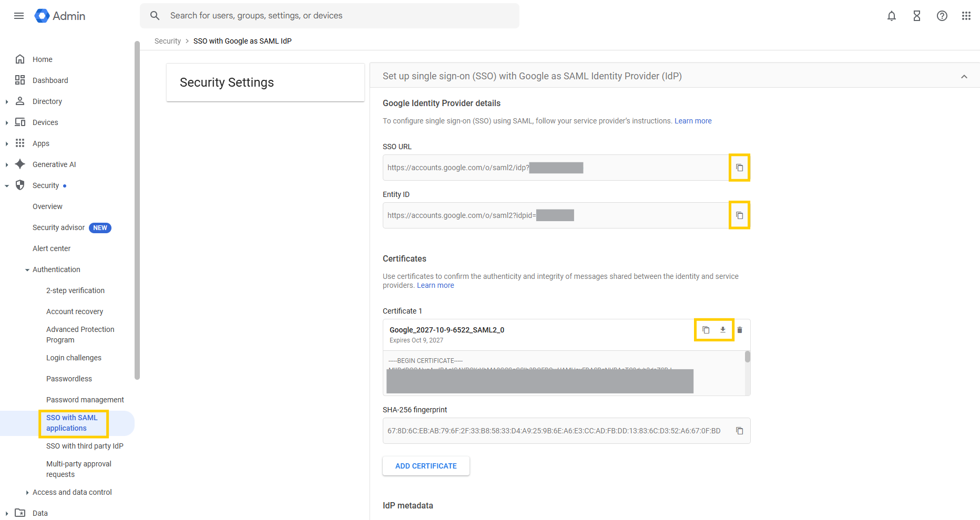
Task: Expand the Directory section arrow
Action: pos(6,102)
